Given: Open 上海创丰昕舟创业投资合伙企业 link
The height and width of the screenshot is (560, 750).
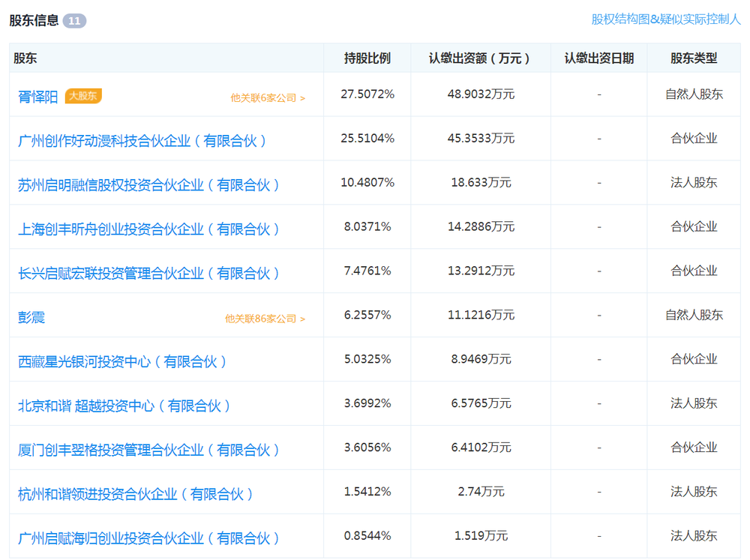Looking at the screenshot, I should click(x=148, y=229).
